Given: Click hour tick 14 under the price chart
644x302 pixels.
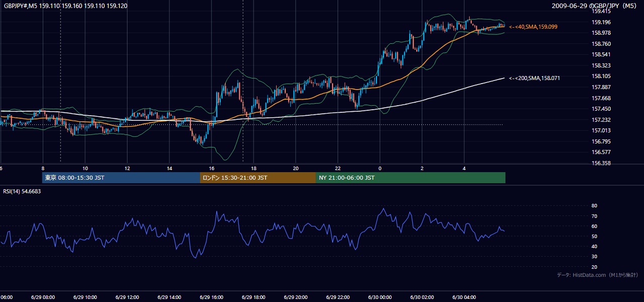Looking at the screenshot, I should (x=169, y=169).
